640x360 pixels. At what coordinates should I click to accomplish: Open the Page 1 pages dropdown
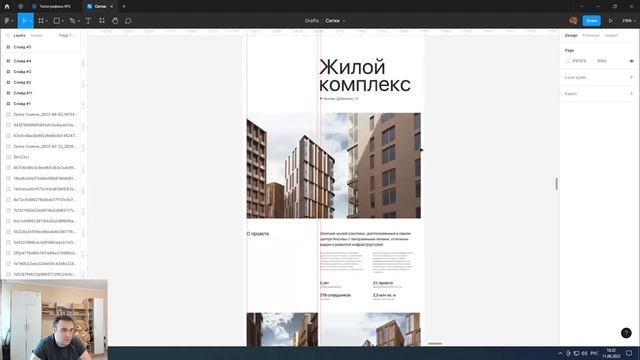point(67,36)
